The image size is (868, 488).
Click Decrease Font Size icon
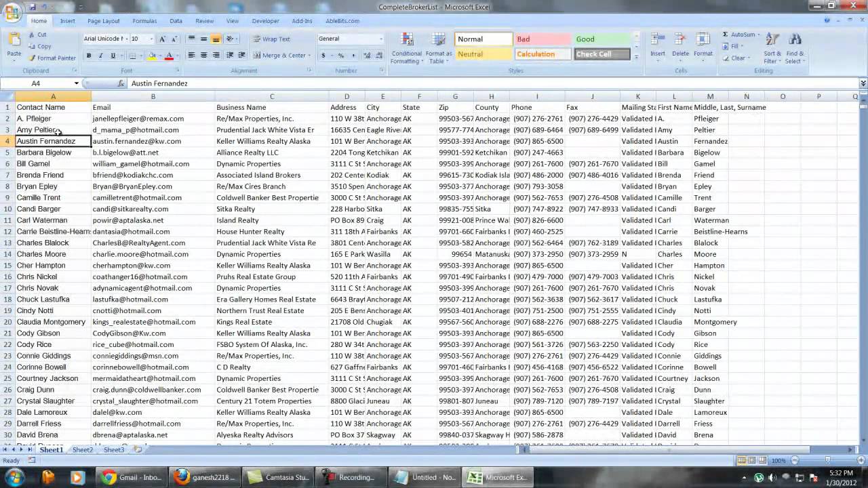(174, 39)
